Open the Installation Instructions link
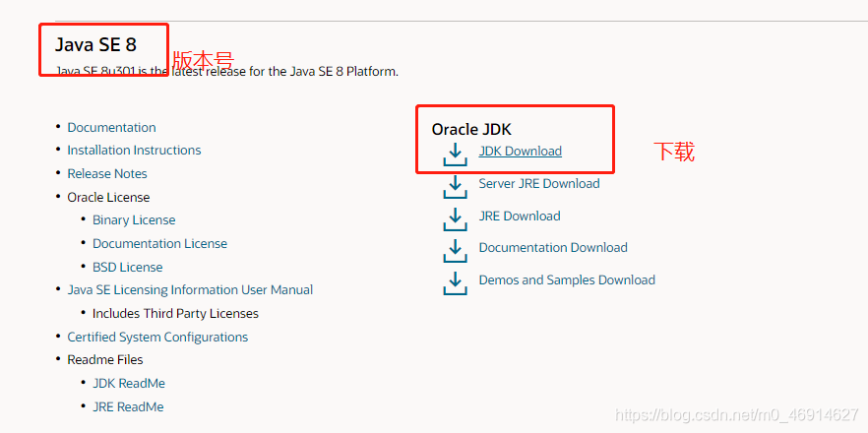This screenshot has height=433, width=868. [134, 150]
